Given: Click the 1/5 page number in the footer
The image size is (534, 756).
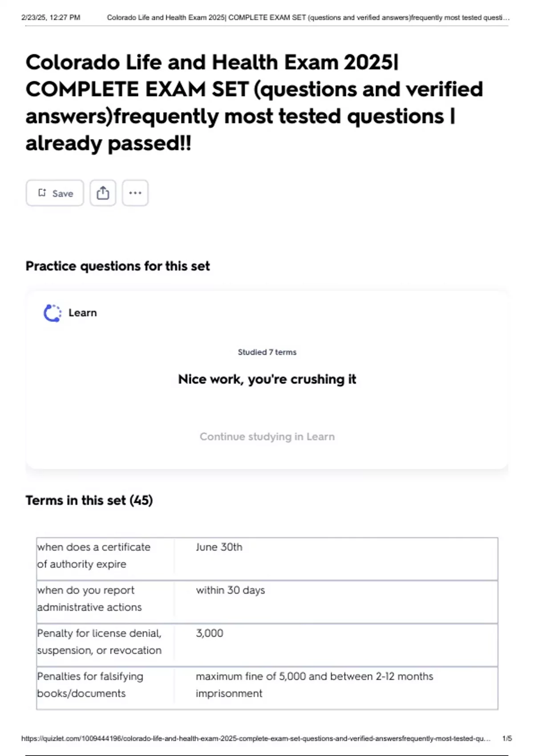Looking at the screenshot, I should click(x=507, y=739).
